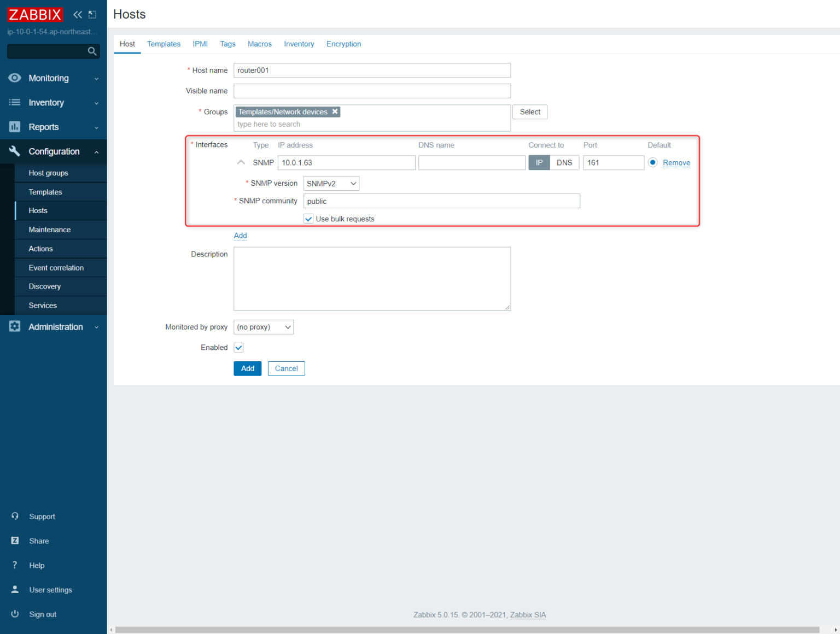Disable the Enabled checkbox

click(x=238, y=347)
